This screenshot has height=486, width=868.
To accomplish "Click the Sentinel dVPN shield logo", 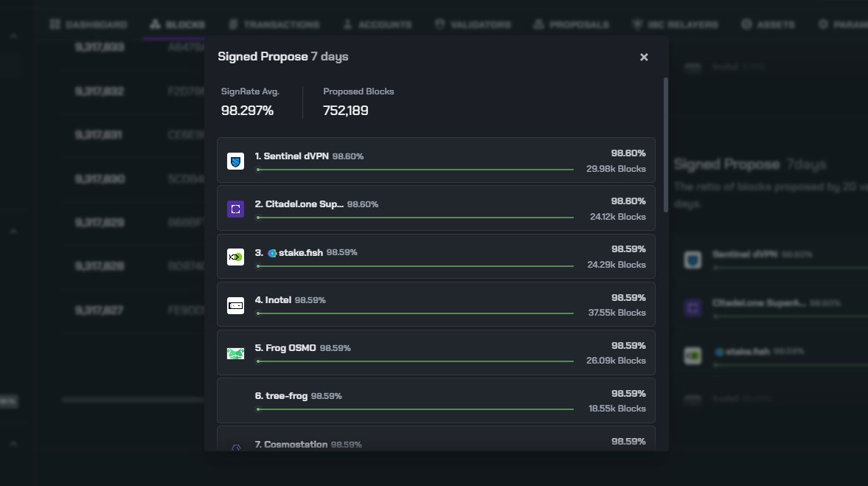I will point(235,161).
